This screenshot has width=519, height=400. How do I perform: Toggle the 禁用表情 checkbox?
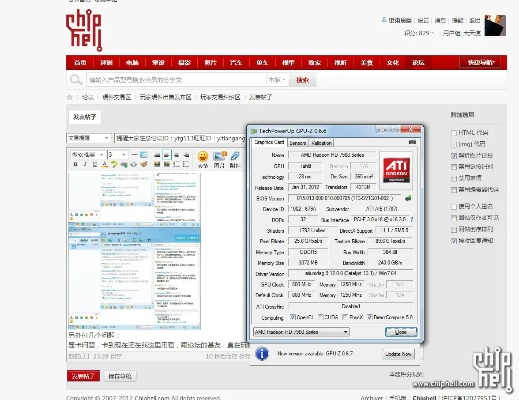point(454,178)
